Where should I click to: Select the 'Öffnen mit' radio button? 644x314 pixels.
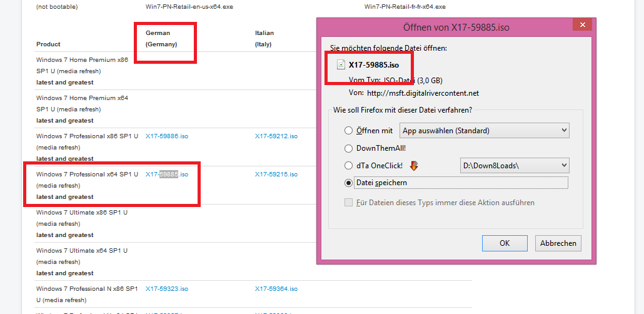[348, 131]
